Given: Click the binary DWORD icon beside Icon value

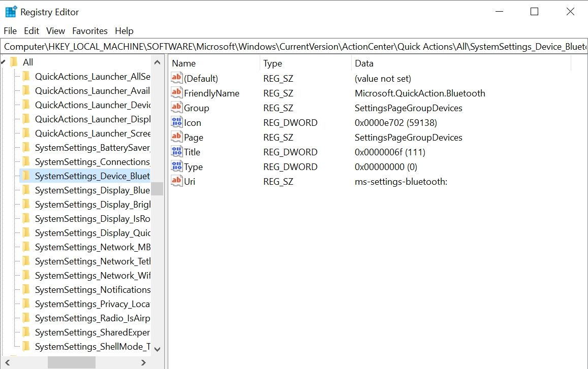Looking at the screenshot, I should click(177, 122).
